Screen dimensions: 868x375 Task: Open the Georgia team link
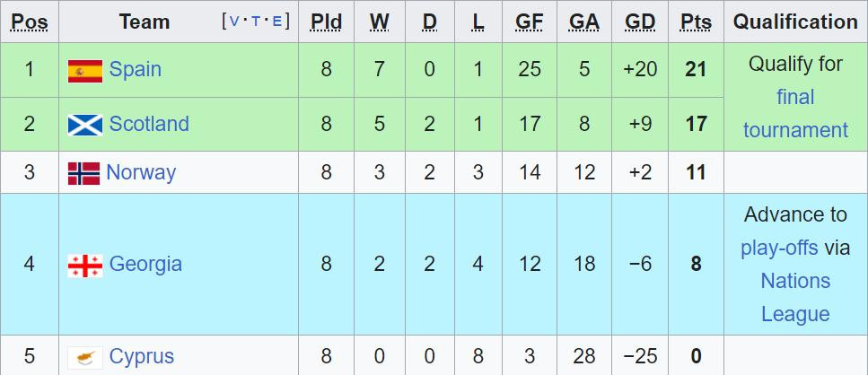pyautogui.click(x=145, y=265)
